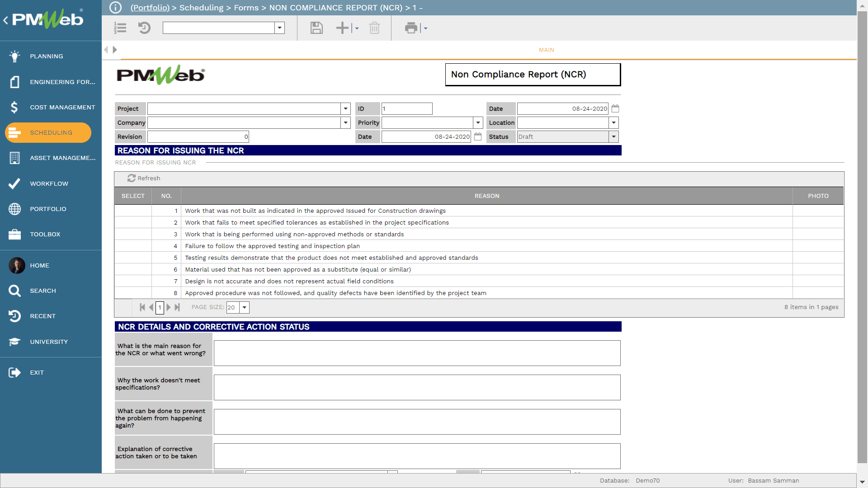
Task: Click Refresh in the reasons grid
Action: pos(144,178)
